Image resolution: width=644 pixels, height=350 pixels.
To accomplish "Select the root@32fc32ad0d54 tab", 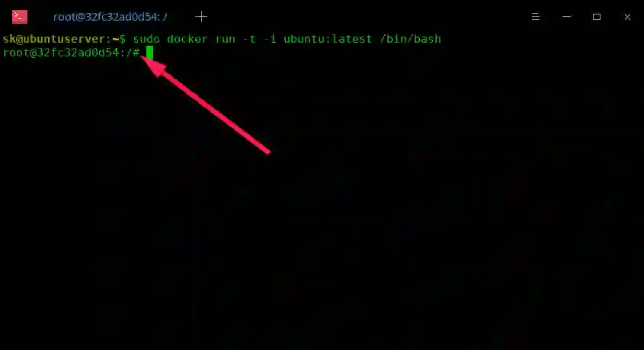I will [110, 17].
